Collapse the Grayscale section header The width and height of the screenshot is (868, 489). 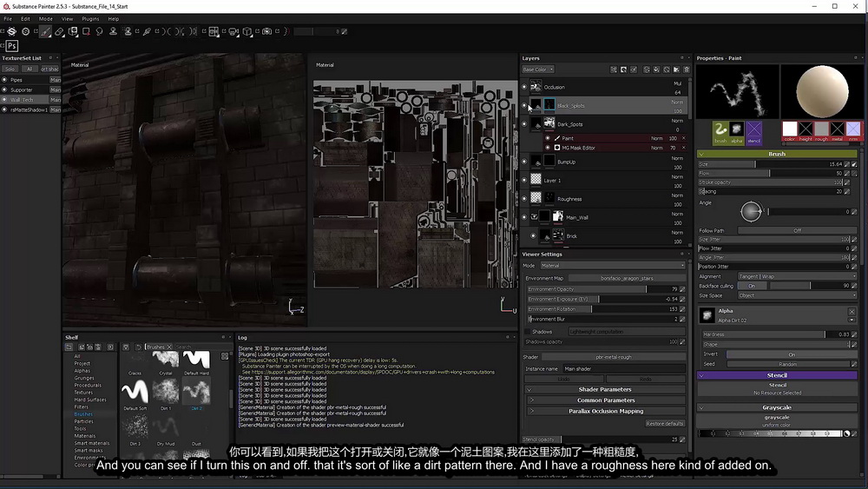(777, 407)
